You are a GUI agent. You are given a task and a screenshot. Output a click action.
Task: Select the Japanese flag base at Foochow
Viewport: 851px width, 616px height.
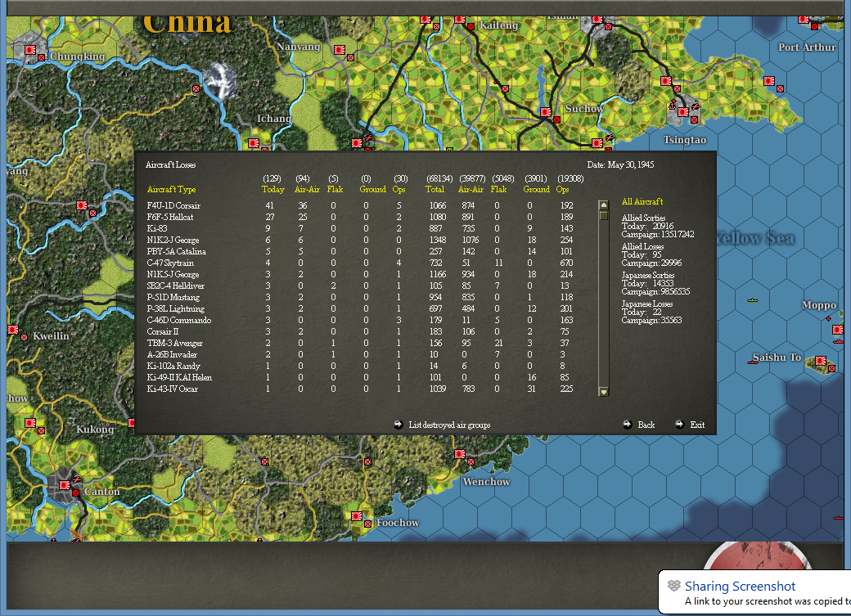(357, 515)
